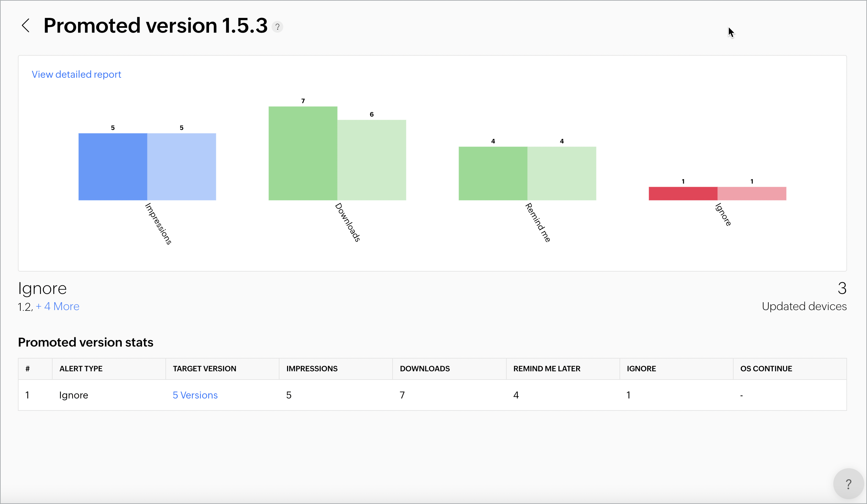Click the dark red Ignore bar
The height and width of the screenshot is (504, 867).
point(683,193)
